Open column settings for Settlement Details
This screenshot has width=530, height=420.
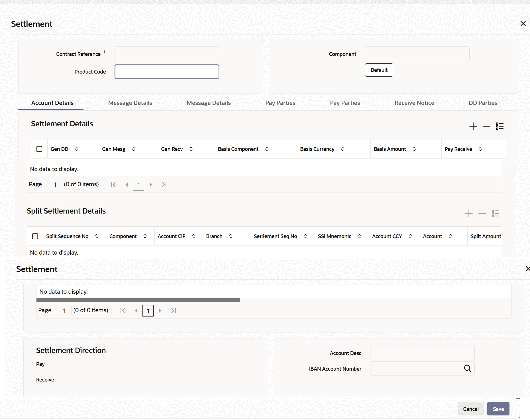point(500,126)
